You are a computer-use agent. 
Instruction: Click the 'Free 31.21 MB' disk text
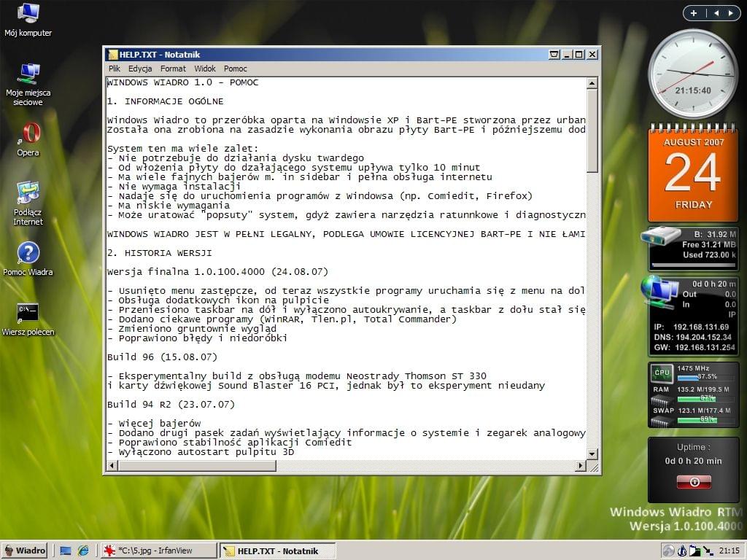pyautogui.click(x=709, y=245)
